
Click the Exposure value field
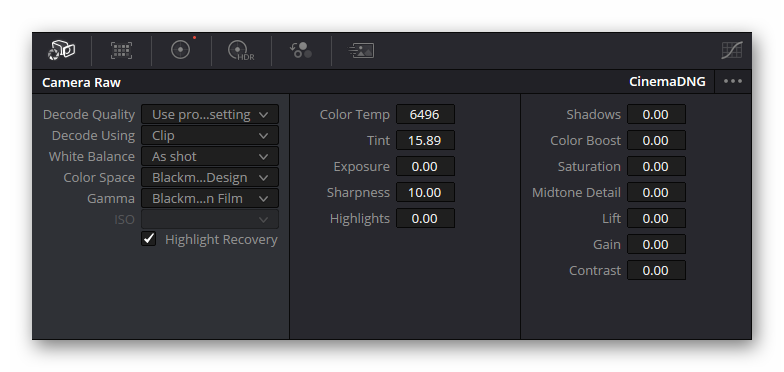426,166
